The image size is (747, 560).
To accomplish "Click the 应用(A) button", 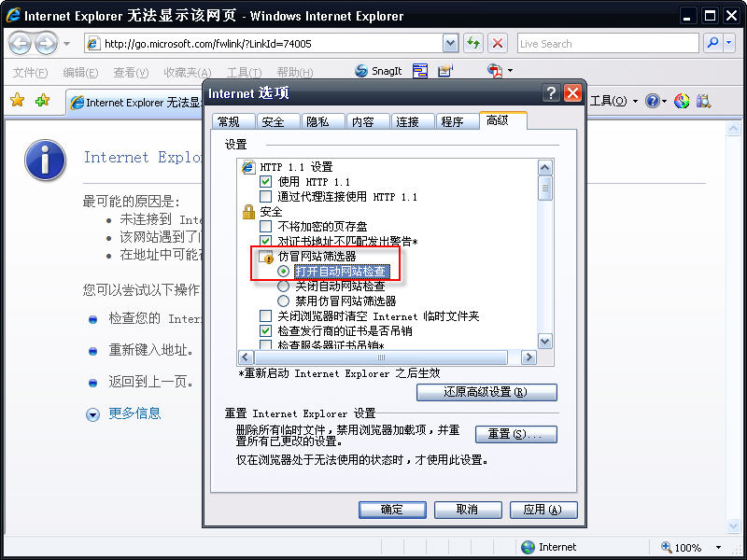I will pyautogui.click(x=543, y=510).
